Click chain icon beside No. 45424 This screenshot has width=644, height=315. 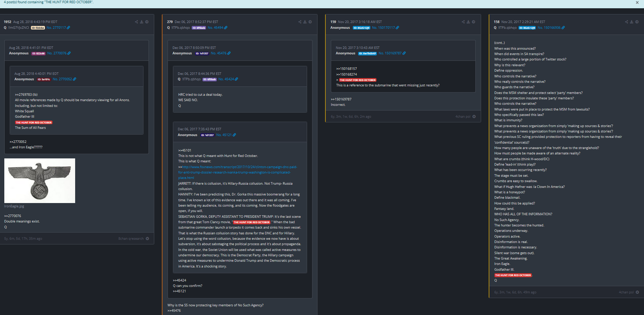tap(237, 79)
